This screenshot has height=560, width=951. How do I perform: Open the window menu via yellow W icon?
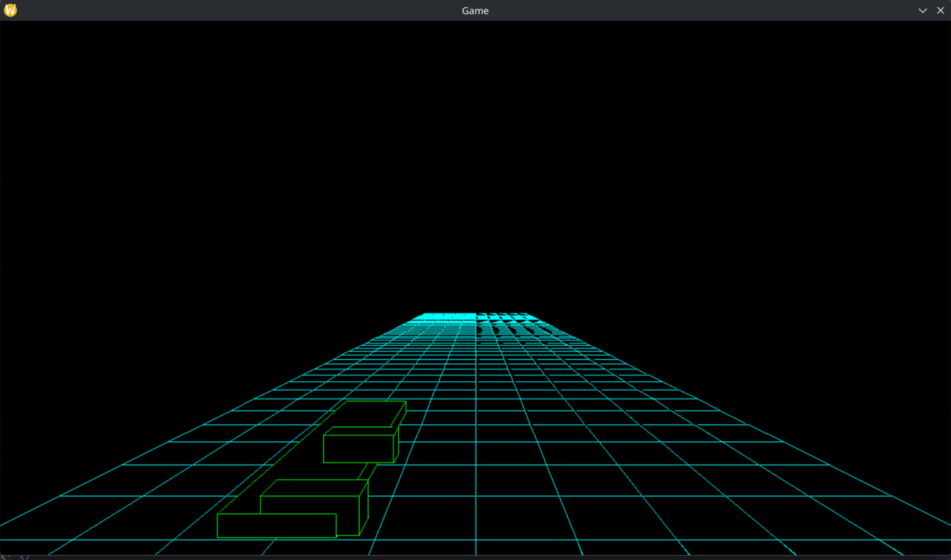pyautogui.click(x=10, y=10)
